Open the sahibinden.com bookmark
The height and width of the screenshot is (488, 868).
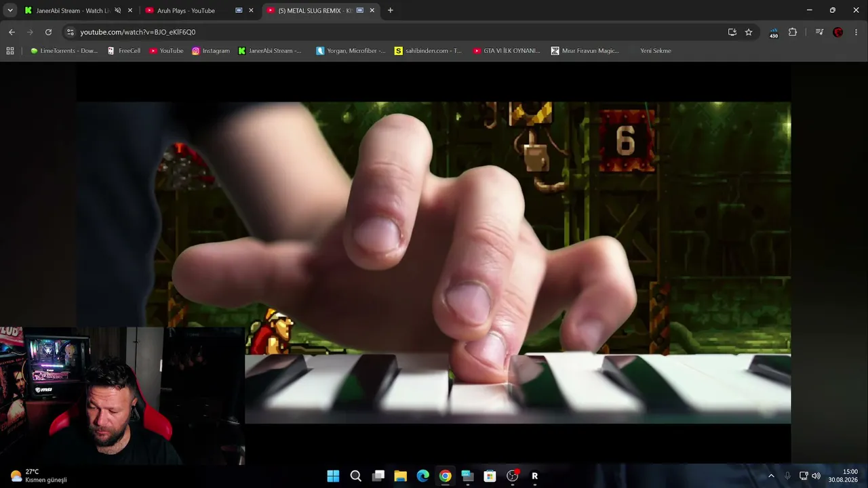coord(429,51)
